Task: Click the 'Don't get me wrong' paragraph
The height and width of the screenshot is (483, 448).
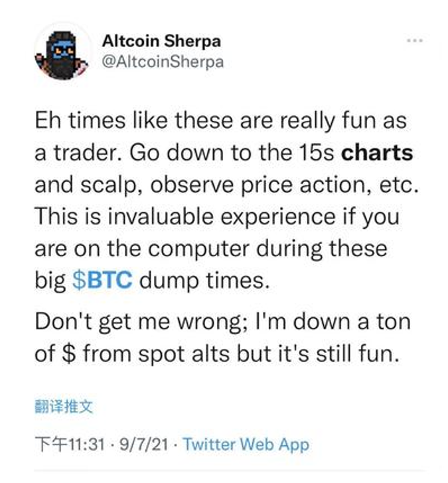Action: [x=222, y=338]
